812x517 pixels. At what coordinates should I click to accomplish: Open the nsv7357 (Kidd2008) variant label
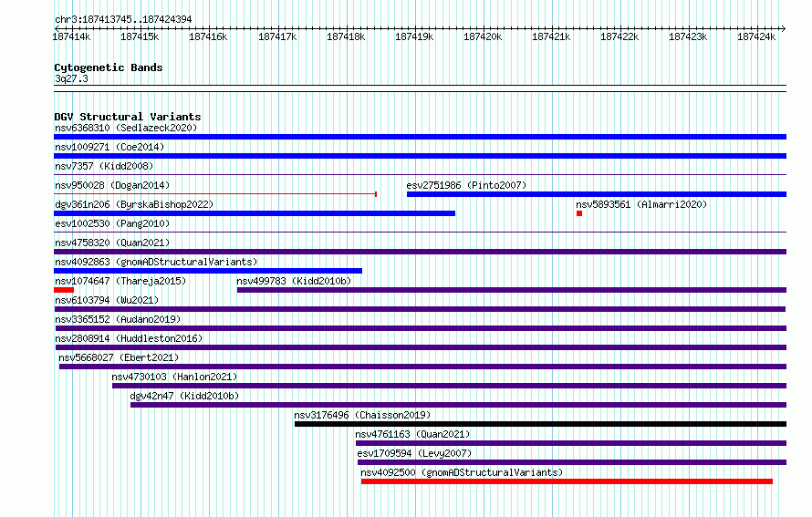point(104,166)
